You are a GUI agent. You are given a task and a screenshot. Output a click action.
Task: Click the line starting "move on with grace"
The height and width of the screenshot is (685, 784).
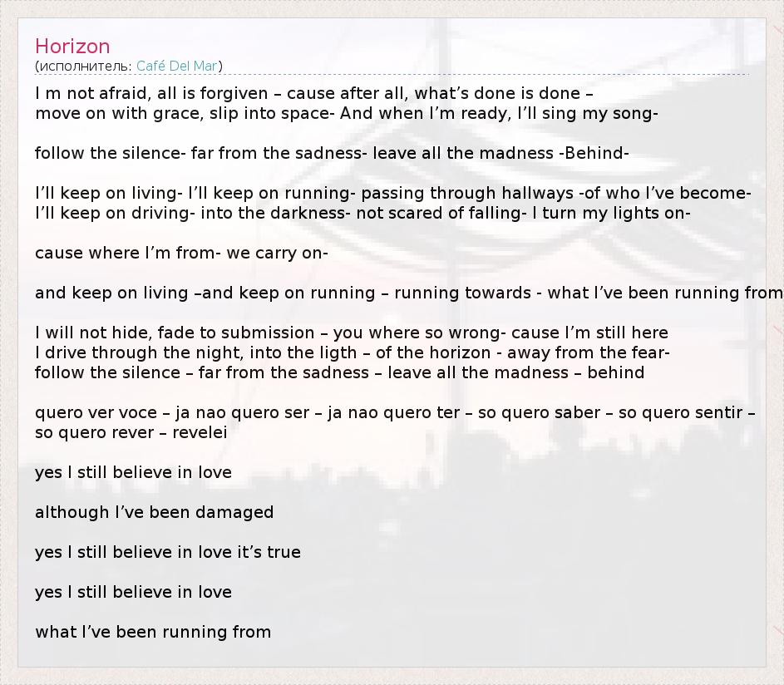(347, 113)
